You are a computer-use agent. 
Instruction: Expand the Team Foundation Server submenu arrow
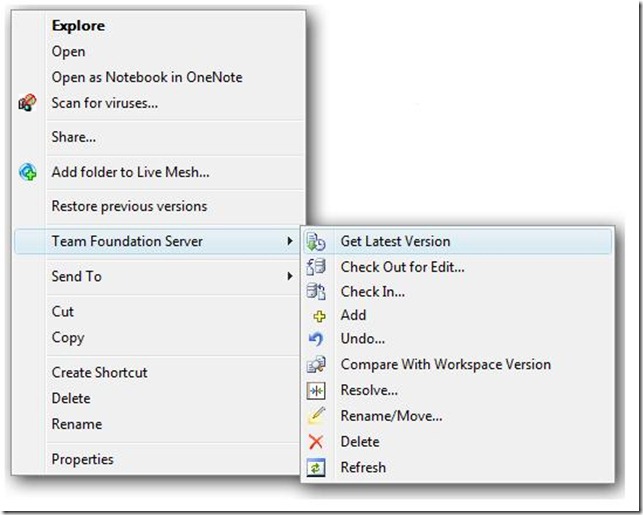[290, 241]
